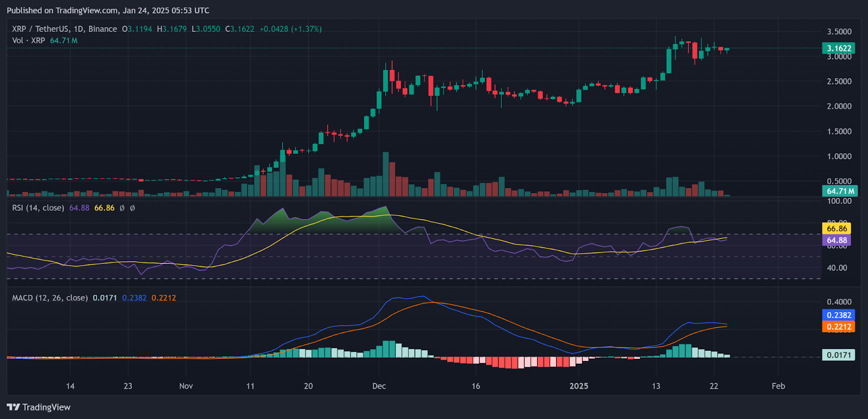Click the Dec date marker on time axis
Screen dimensions: 868x419
pyautogui.click(x=379, y=386)
